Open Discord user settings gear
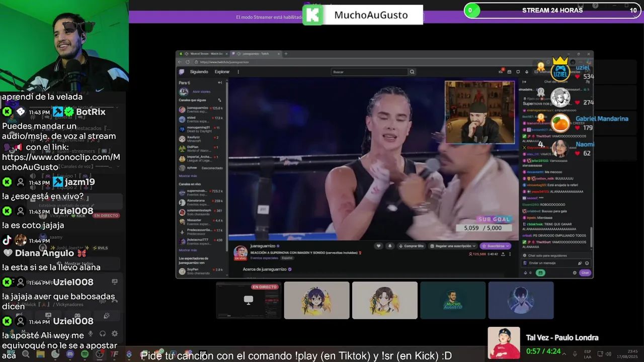Screen dimensions: 644x362 (x=114, y=333)
